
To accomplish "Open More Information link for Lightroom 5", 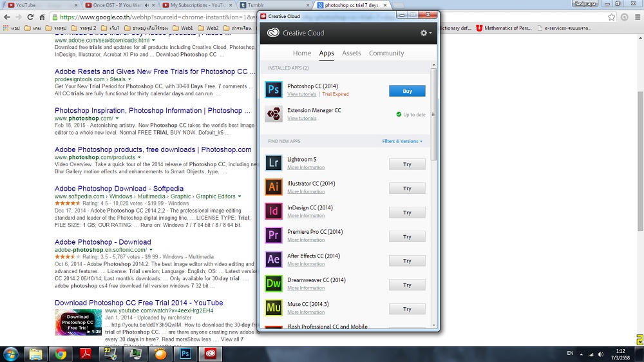I will (x=305, y=167).
